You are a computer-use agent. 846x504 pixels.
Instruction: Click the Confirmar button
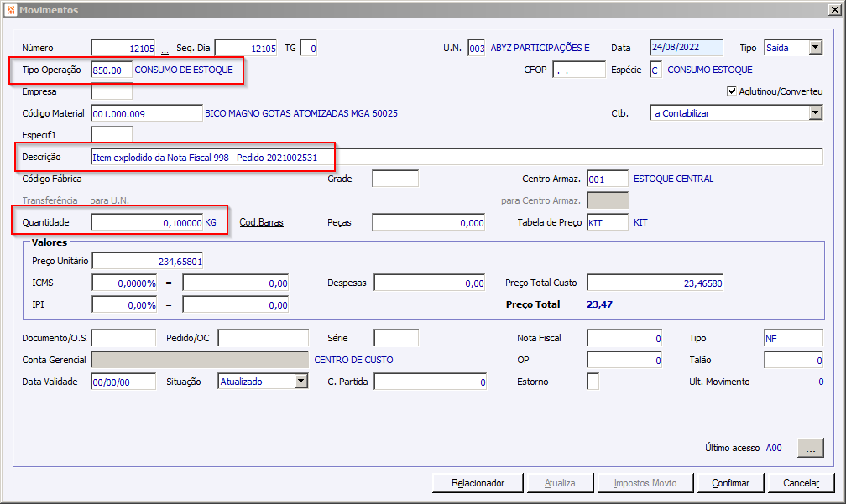[x=730, y=483]
